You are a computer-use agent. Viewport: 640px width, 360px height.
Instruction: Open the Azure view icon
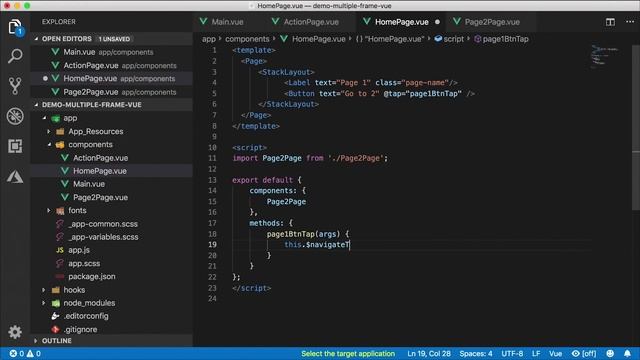pyautogui.click(x=15, y=176)
